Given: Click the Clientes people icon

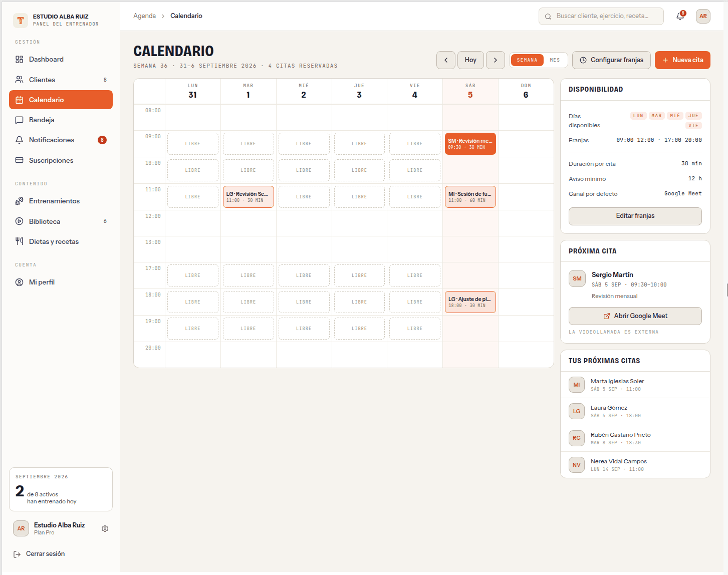Looking at the screenshot, I should [x=19, y=80].
